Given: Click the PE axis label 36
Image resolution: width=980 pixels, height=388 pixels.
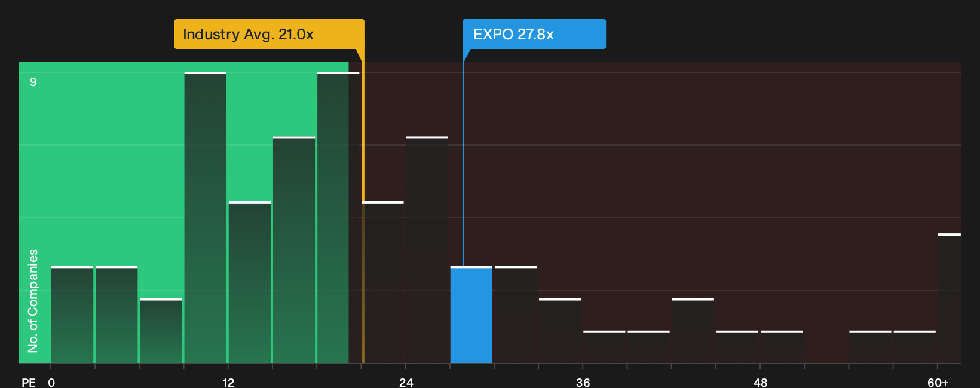Looking at the screenshot, I should point(583,383).
